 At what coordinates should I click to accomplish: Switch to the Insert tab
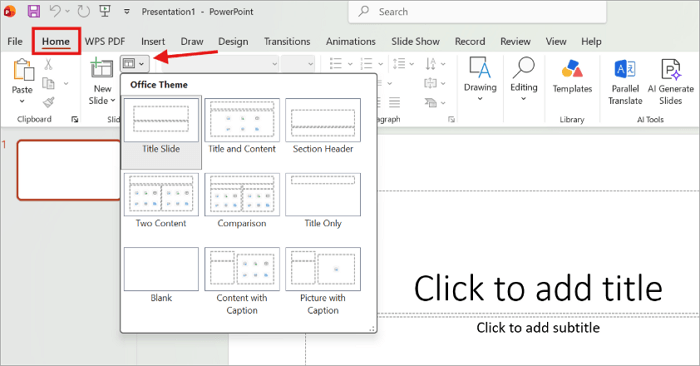coord(153,42)
